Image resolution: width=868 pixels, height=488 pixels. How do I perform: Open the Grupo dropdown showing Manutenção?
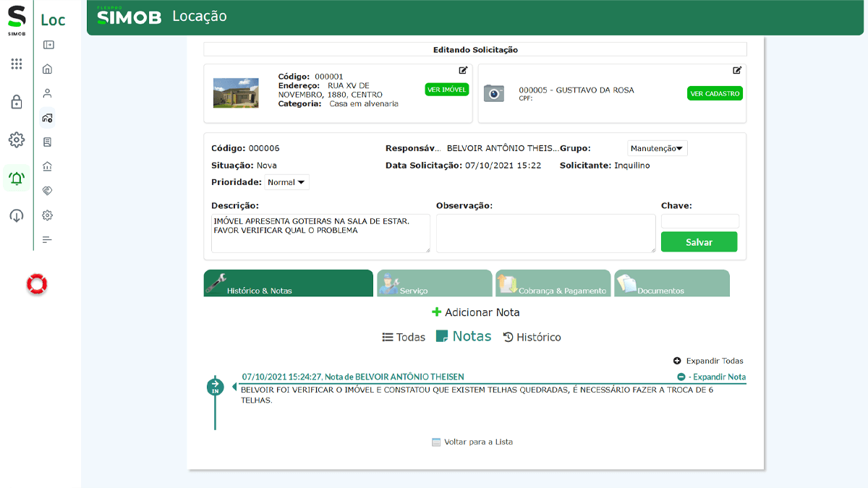point(657,147)
